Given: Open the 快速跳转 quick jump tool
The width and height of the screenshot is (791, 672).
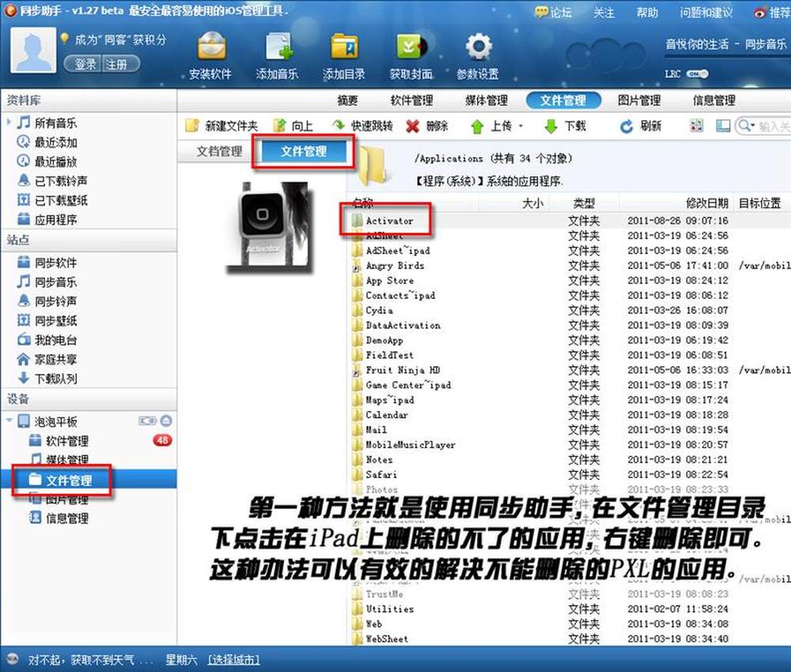Looking at the screenshot, I should click(362, 126).
